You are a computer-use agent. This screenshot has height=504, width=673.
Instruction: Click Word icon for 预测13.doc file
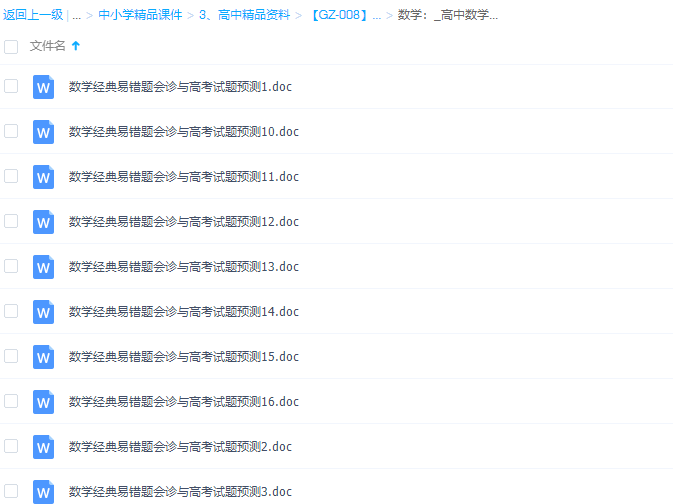click(43, 267)
